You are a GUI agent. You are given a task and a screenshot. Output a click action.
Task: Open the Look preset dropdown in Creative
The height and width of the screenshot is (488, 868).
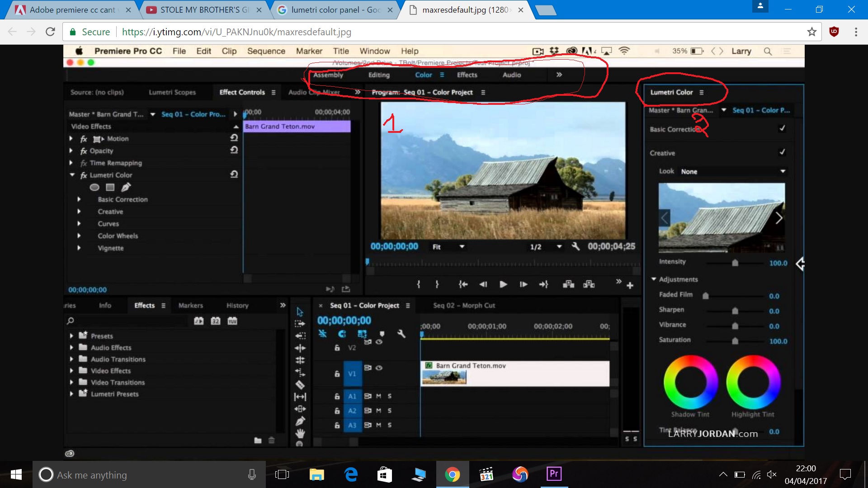click(x=733, y=172)
